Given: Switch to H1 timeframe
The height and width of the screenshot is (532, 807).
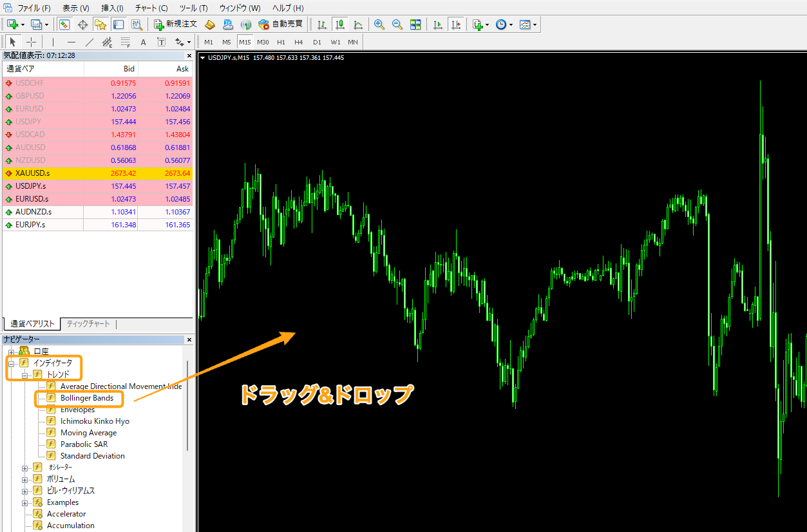Looking at the screenshot, I should coord(281,42).
